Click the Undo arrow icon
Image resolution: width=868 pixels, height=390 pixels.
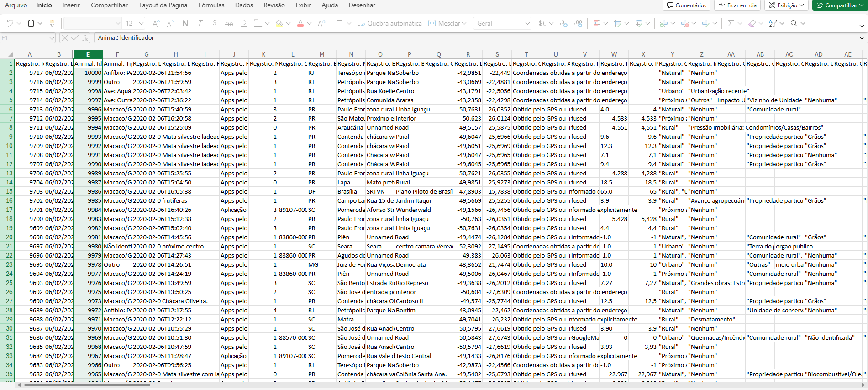(10, 23)
